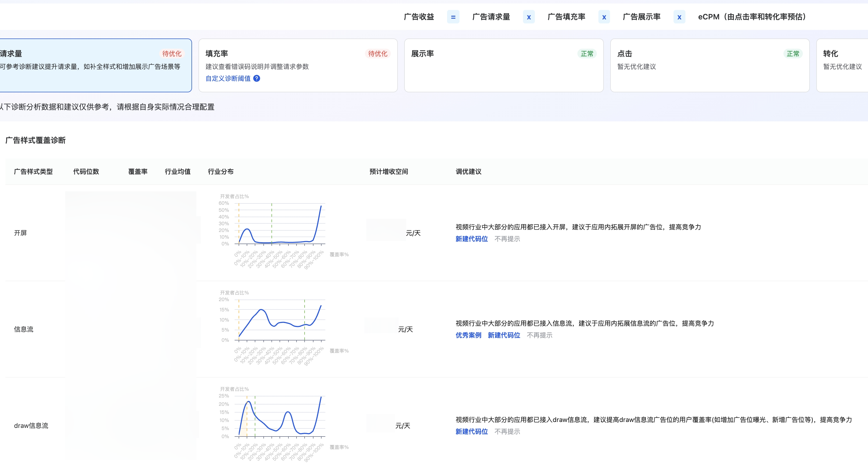Viewport: 868px width, 468px height.
Task: Click 不再提示 in draw信息流 row
Action: 507,431
